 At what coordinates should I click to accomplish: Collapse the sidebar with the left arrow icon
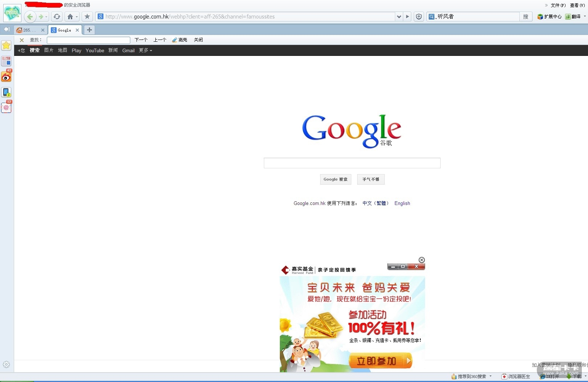(7, 29)
